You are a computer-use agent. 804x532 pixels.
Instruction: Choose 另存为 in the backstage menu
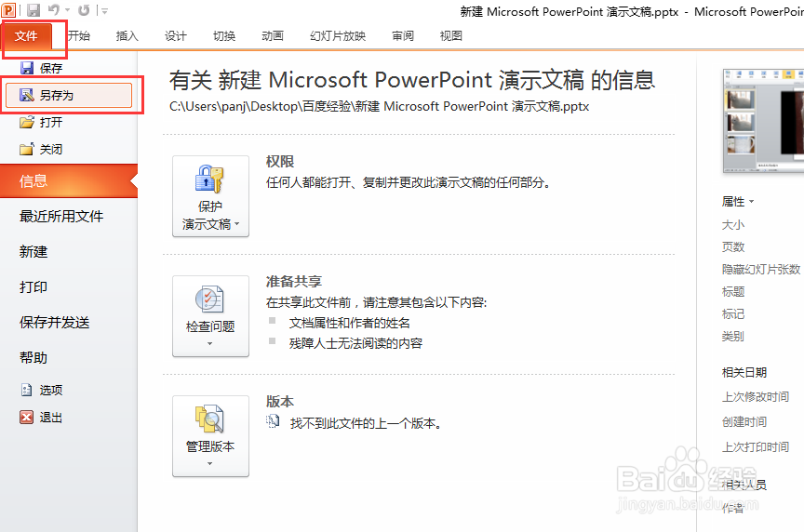pyautogui.click(x=69, y=95)
